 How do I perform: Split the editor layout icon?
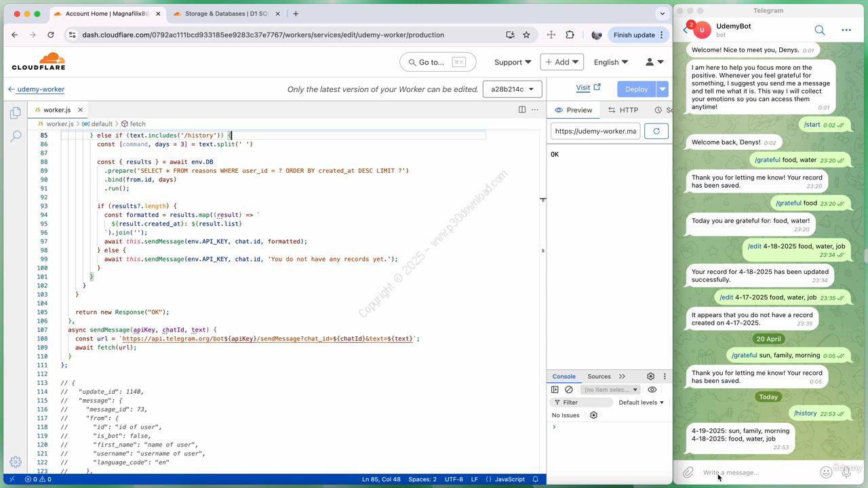521,109
